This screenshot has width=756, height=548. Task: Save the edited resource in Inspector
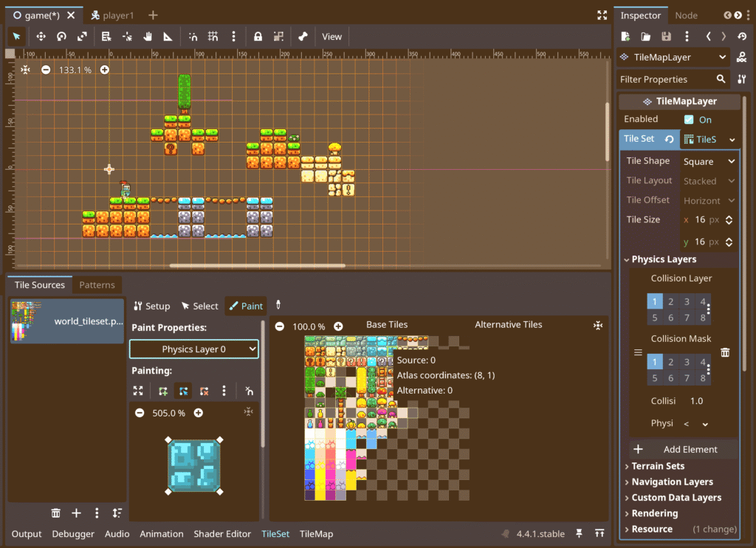[x=667, y=37]
